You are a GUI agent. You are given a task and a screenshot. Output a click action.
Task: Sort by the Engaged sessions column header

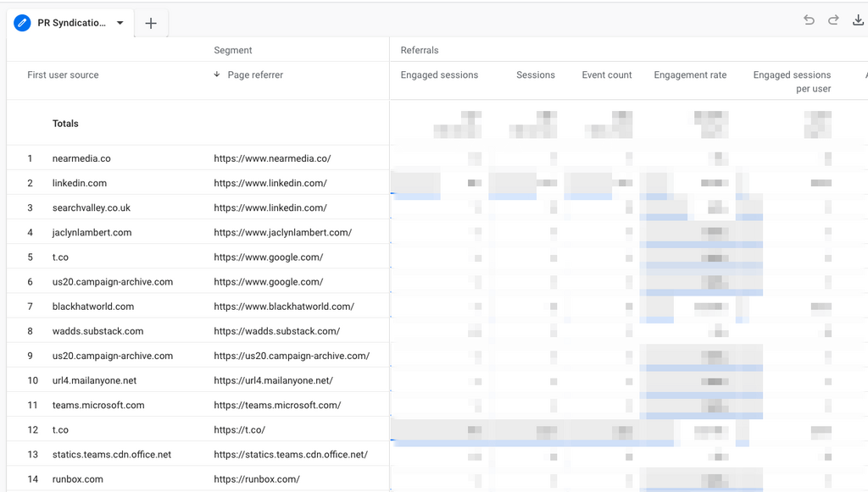439,75
